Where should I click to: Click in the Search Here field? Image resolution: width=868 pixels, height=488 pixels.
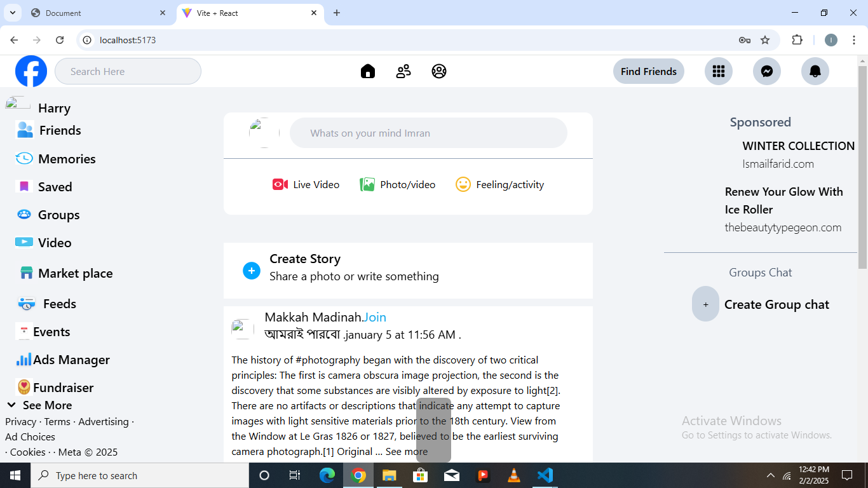[x=128, y=71]
